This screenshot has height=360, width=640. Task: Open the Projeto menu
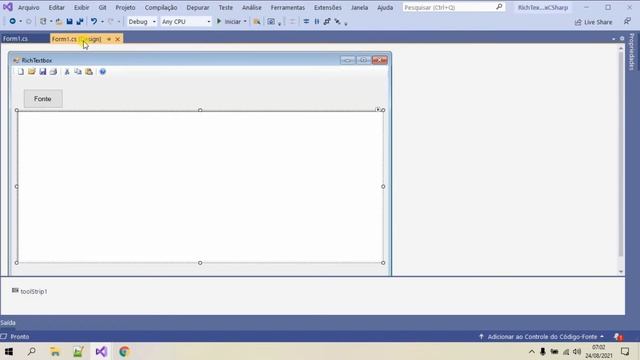coord(125,7)
